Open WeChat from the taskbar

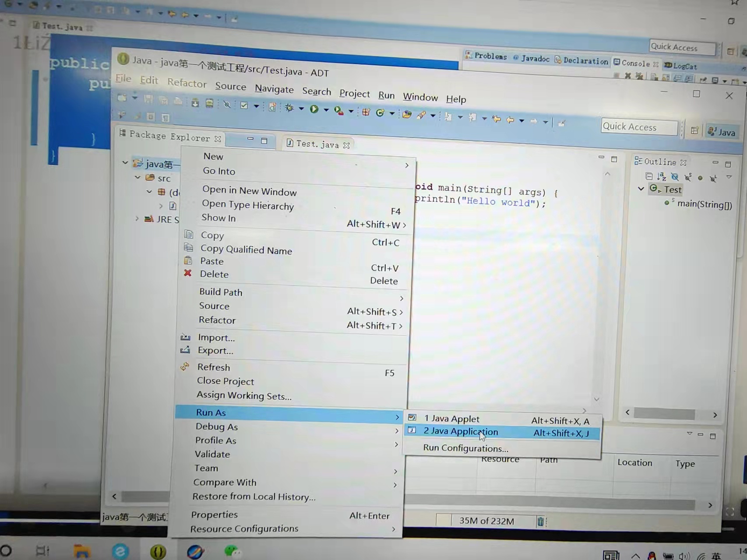233,551
